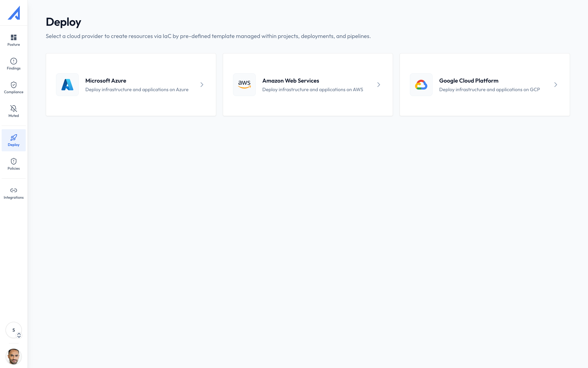The image size is (588, 368).
Task: Click the Microsoft Azure logo
Action: point(67,85)
